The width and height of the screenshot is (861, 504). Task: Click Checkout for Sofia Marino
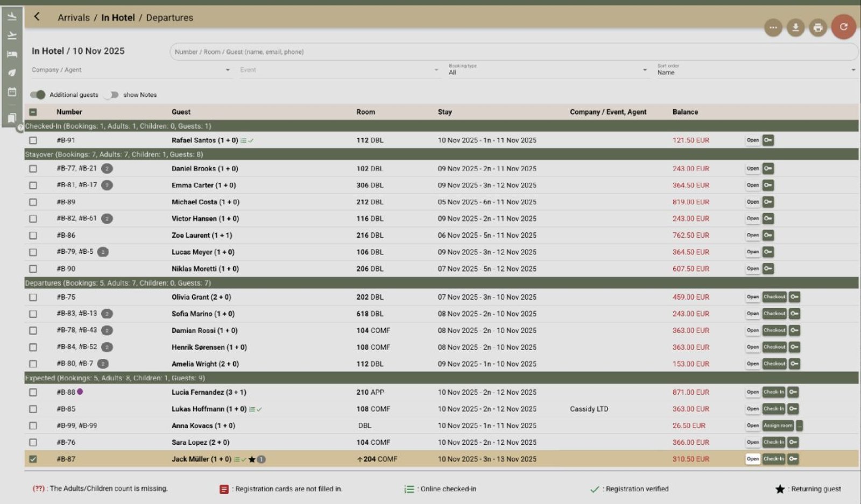click(x=774, y=314)
